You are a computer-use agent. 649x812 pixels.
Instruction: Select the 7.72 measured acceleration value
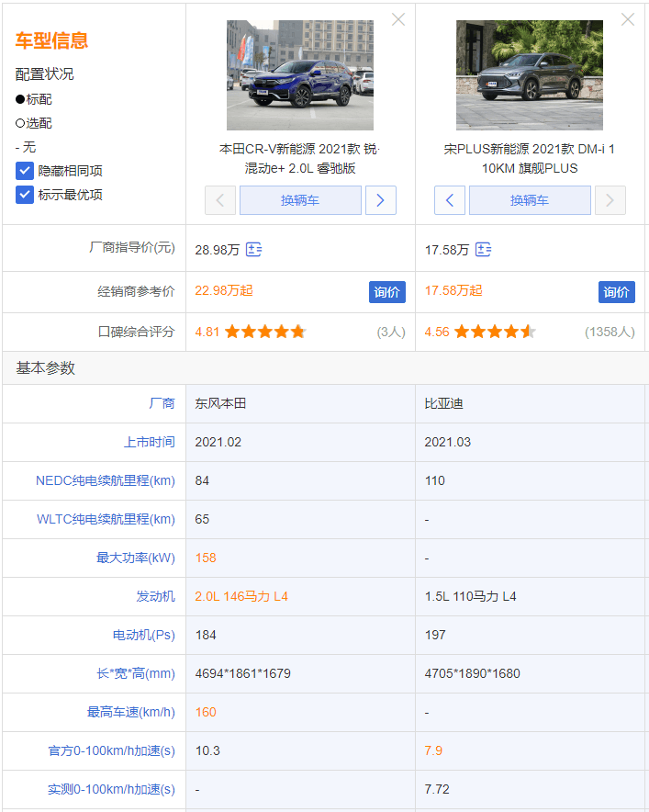click(x=437, y=789)
